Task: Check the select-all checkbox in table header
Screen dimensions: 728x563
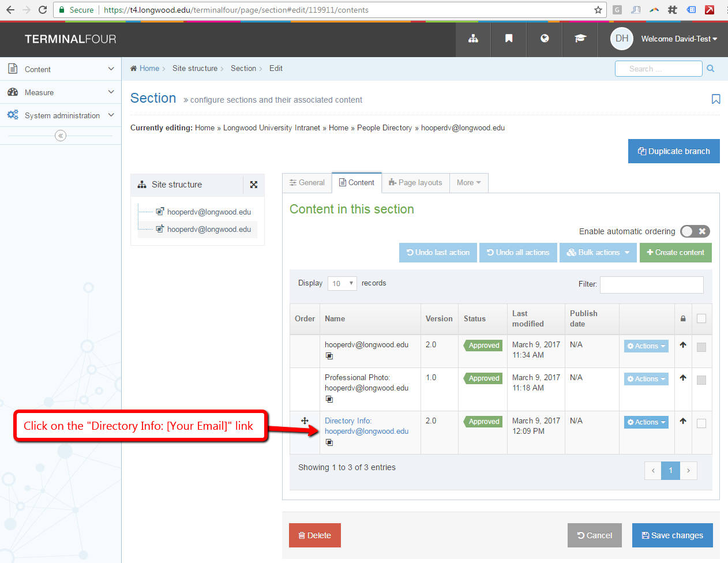Action: 701,318
